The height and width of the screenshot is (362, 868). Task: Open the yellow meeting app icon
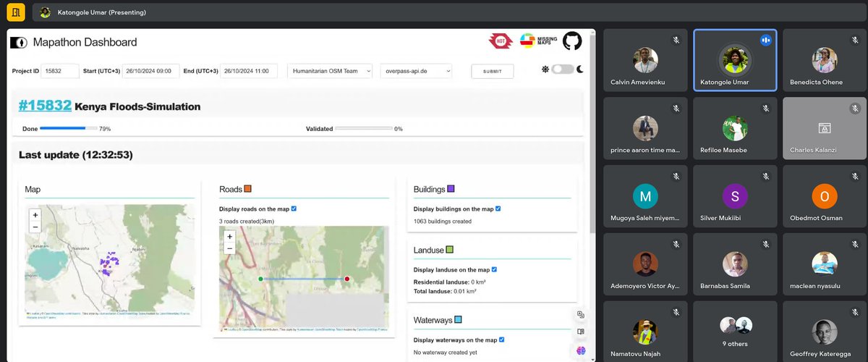pos(14,12)
